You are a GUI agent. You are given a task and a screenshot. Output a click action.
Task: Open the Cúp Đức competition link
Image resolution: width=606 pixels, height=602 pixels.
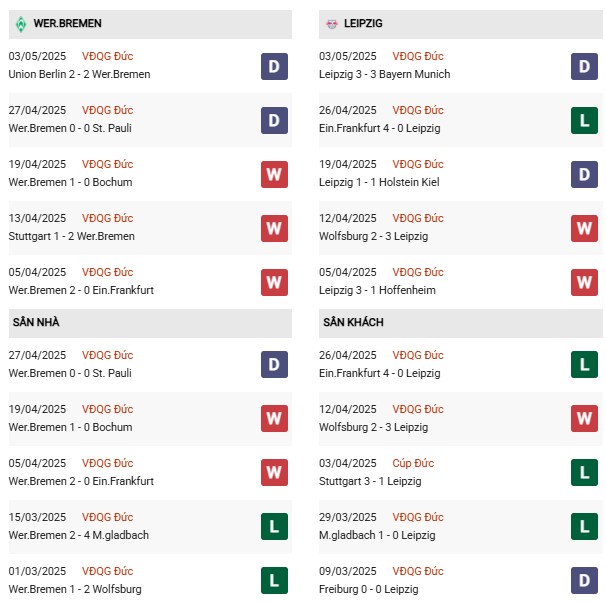(413, 463)
